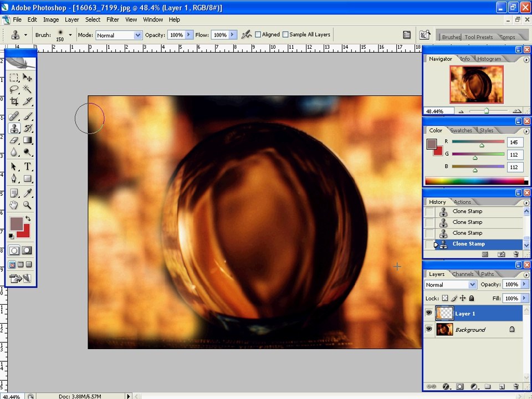The width and height of the screenshot is (532, 399).
Task: Select the Healing Brush tool
Action: pyautogui.click(x=14, y=116)
